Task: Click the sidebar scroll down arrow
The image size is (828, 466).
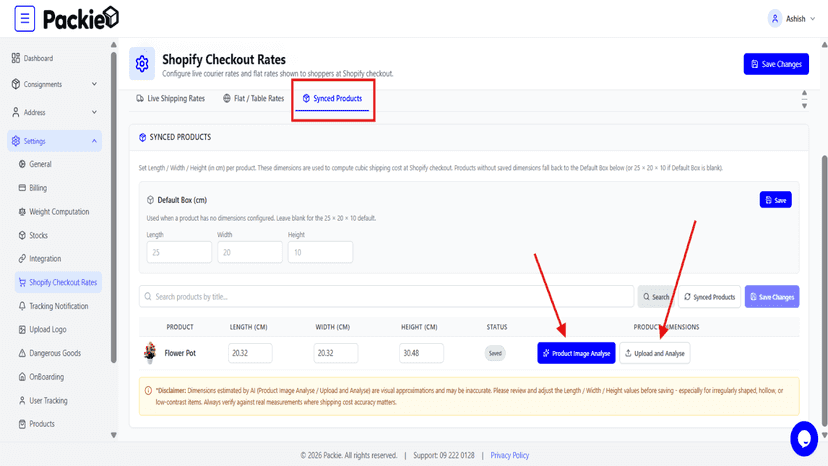Action: point(114,435)
